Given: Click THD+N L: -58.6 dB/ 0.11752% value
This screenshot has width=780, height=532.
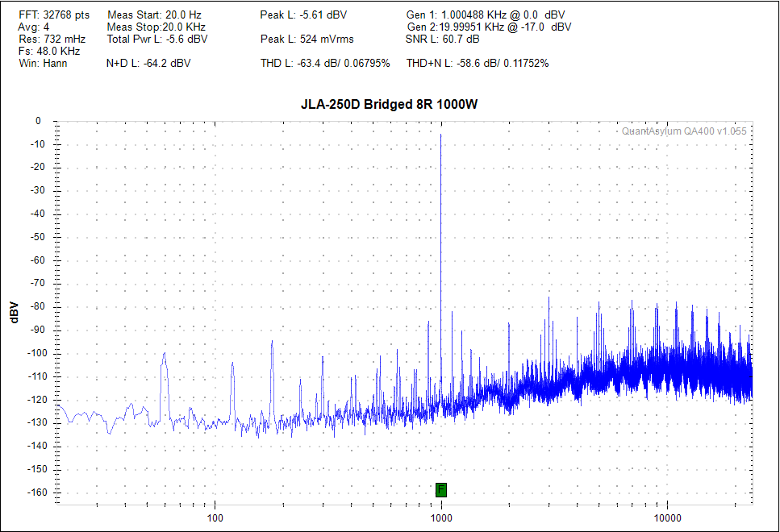Looking at the screenshot, I should [478, 63].
